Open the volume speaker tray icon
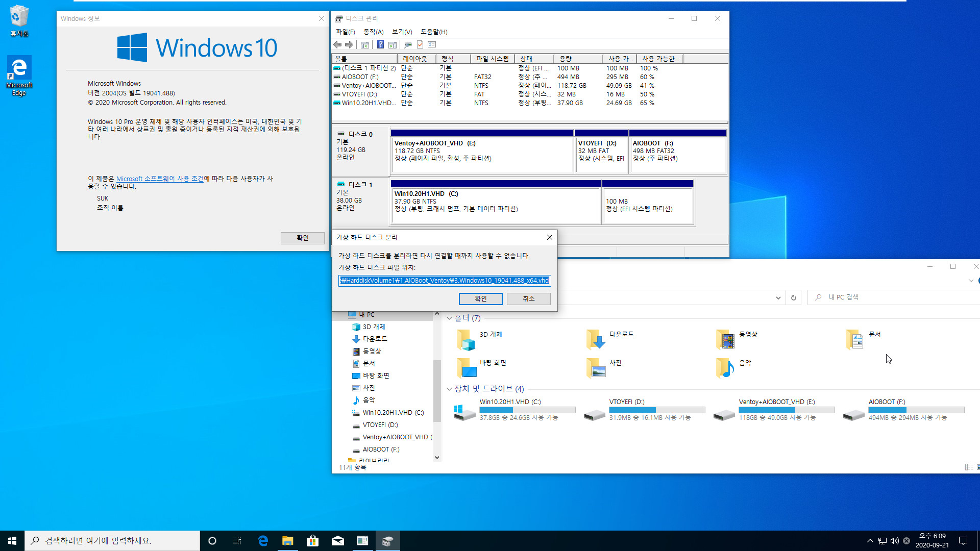Viewport: 980px width, 551px height. (894, 541)
